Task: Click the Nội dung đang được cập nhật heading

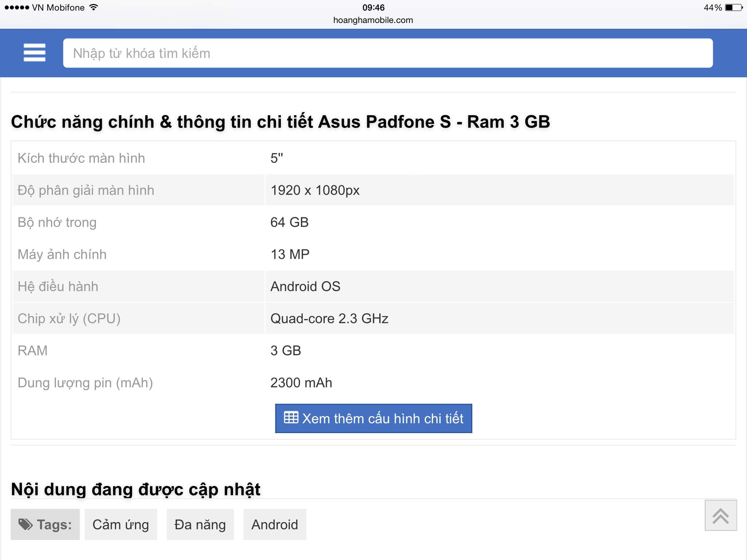Action: (x=136, y=489)
